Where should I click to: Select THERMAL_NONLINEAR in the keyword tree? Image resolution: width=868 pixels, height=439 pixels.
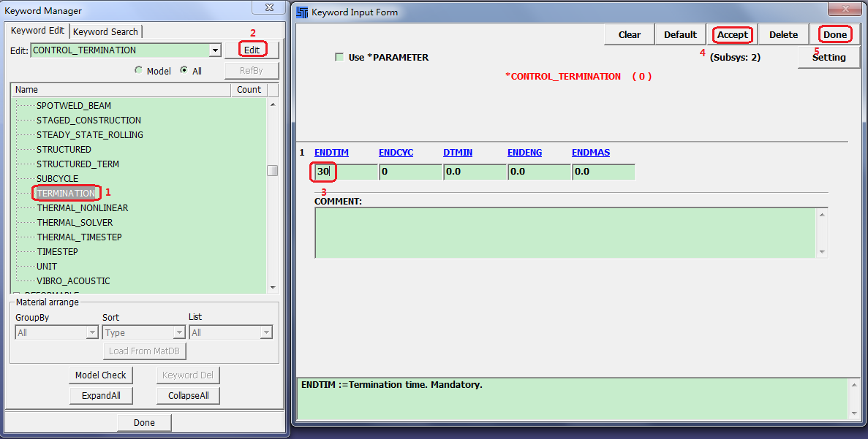(x=83, y=208)
